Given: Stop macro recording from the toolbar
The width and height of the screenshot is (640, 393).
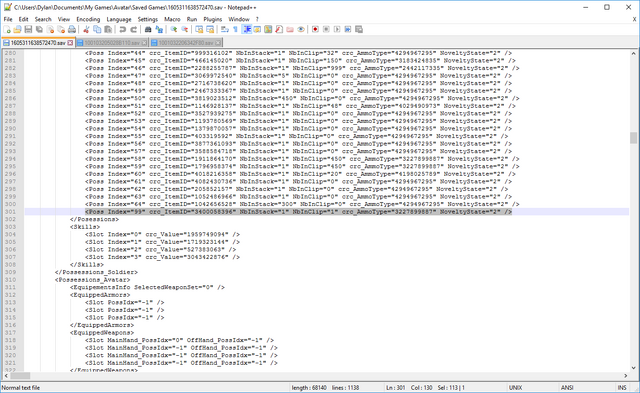Looking at the screenshot, I should [326, 29].
